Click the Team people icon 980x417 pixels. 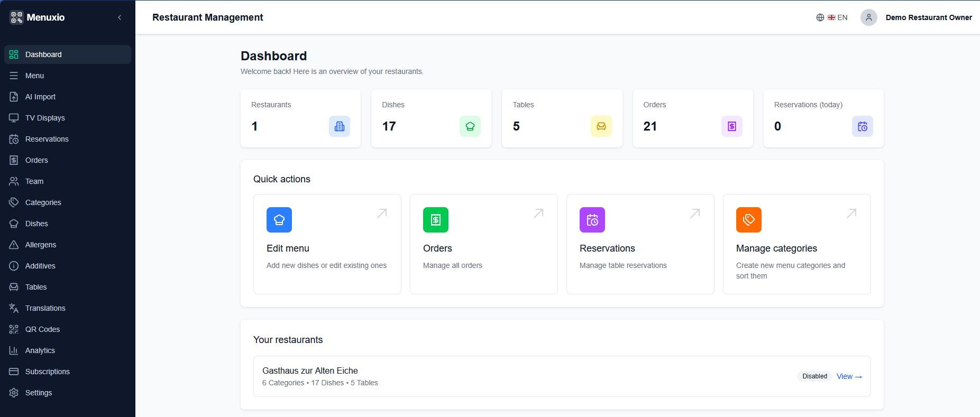point(14,181)
